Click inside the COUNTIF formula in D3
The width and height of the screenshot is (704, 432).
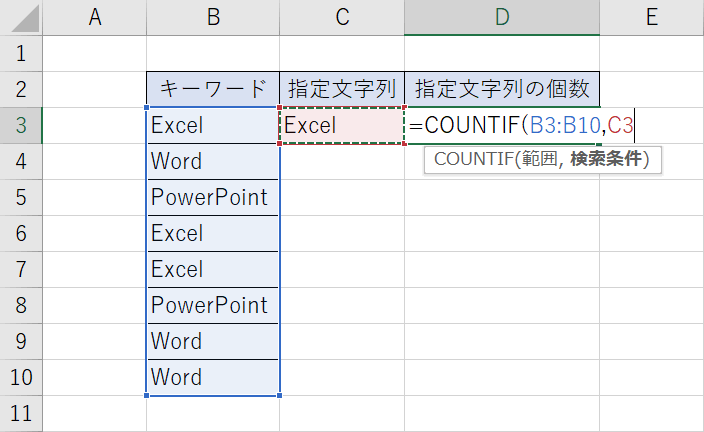coord(521,125)
